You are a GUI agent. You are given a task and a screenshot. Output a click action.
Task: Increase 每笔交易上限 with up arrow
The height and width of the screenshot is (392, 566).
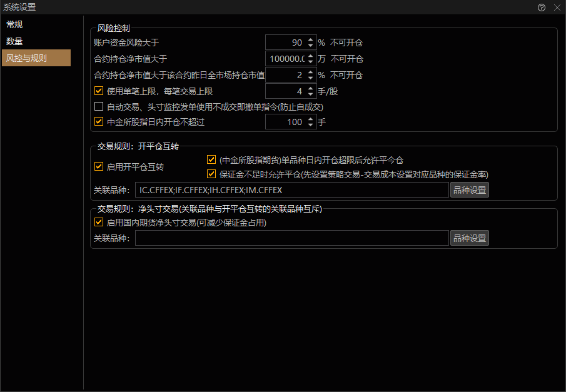pyautogui.click(x=310, y=88)
